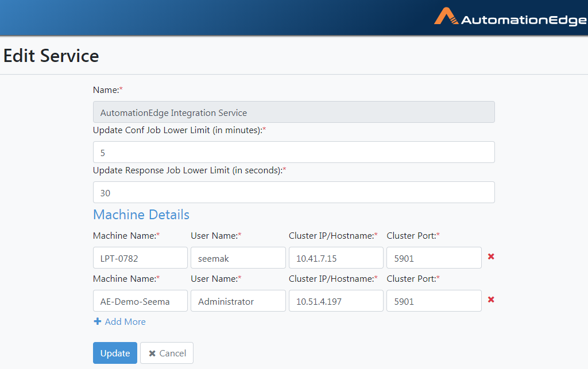This screenshot has height=369, width=588.
Task: Click Cluster Port label in LPT-0782 row
Action: [413, 236]
